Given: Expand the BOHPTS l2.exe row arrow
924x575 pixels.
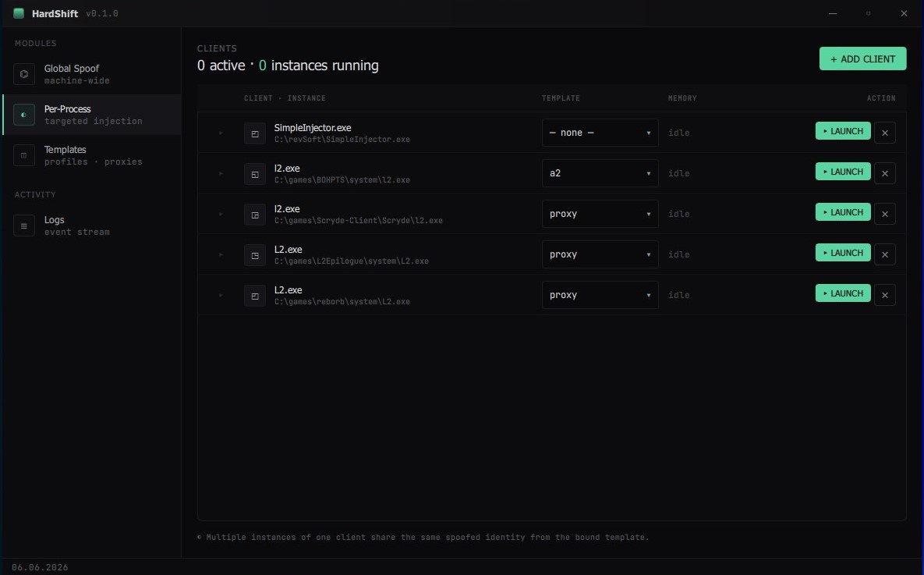Looking at the screenshot, I should 221,174.
